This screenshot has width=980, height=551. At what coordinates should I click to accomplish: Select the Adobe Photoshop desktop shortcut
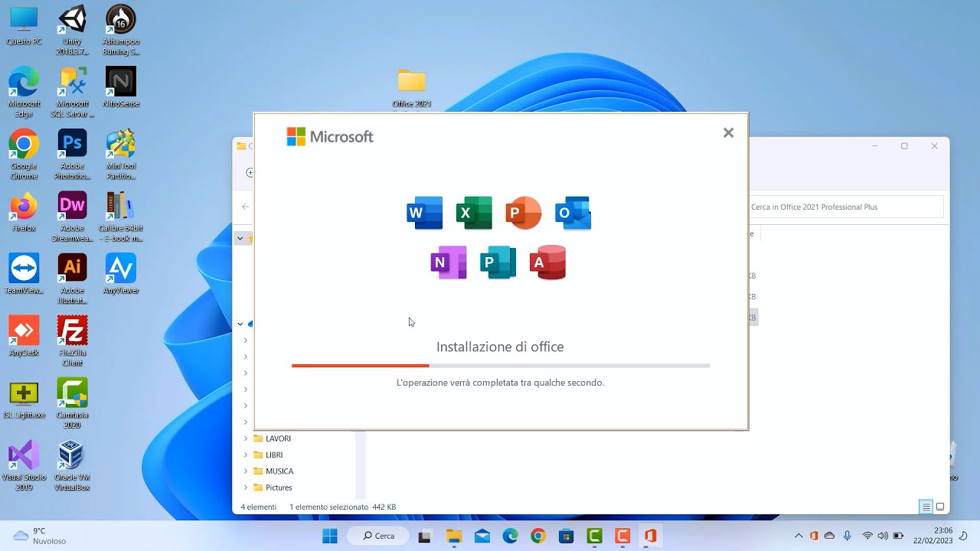(72, 155)
